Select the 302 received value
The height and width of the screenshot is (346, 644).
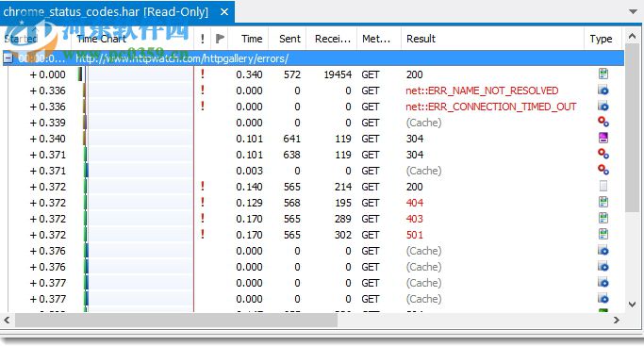click(x=343, y=235)
